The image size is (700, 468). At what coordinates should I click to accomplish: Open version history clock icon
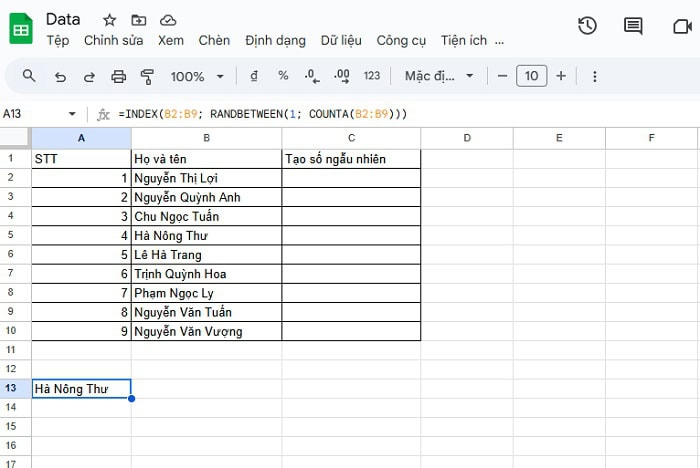(x=587, y=27)
